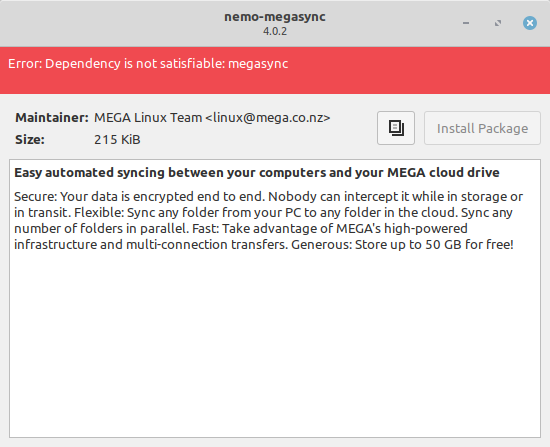Minimize the package installer window

[x=466, y=23]
